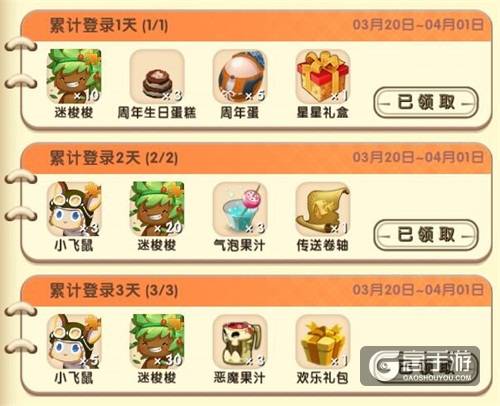
Task: Open the 传送卷轴 scroll icon
Action: (x=323, y=209)
